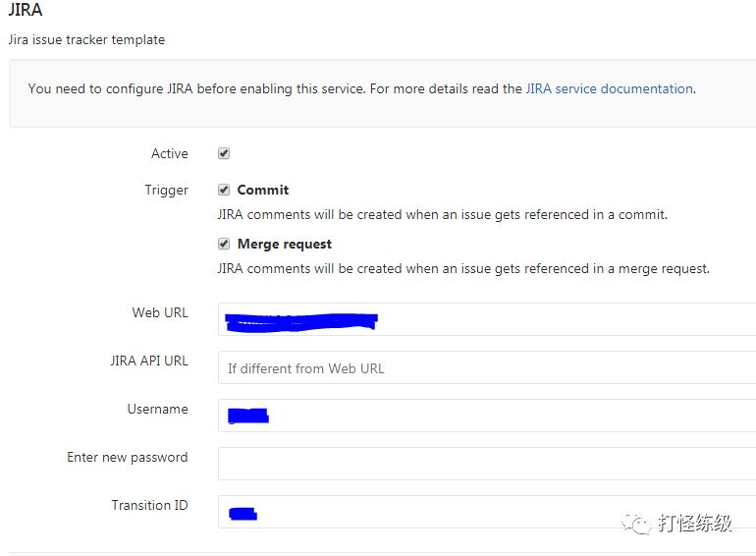Screen dimensions: 756x556
Task: Click the Enter new password label
Action: tap(128, 457)
